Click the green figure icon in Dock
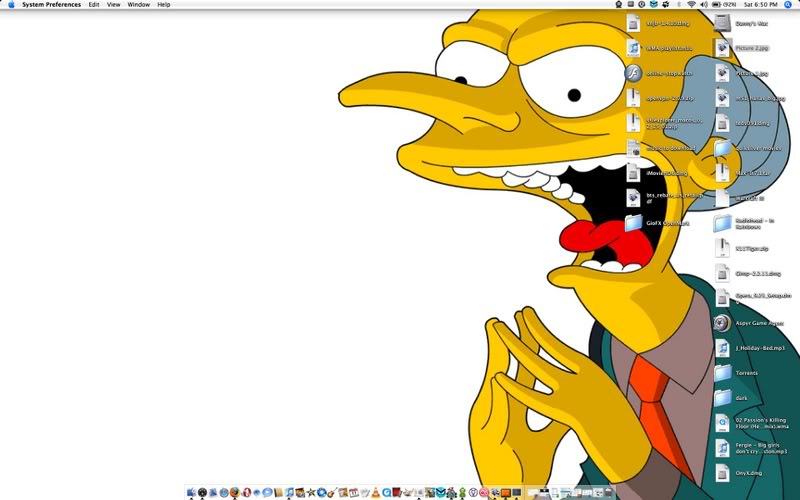The image size is (800, 500). click(x=462, y=492)
